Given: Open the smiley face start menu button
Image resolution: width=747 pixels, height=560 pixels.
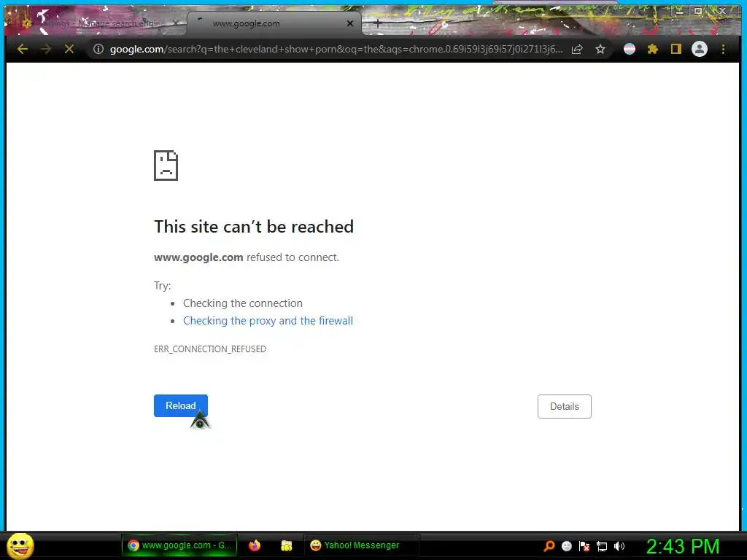Looking at the screenshot, I should (x=20, y=545).
